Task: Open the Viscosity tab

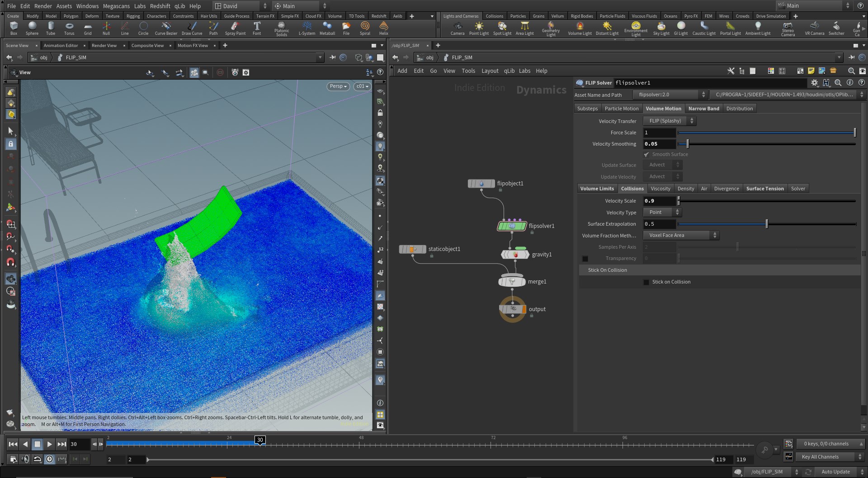Action: (660, 189)
